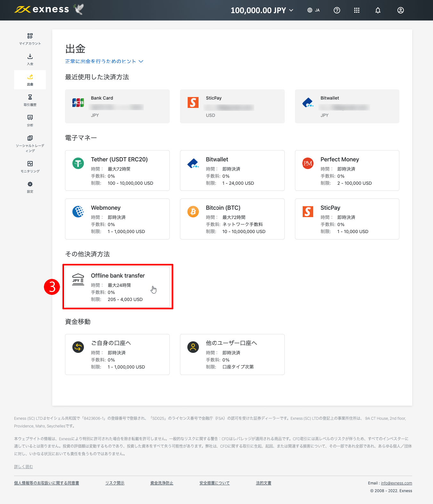
Task: Click info@exness.com email link
Action: click(x=396, y=483)
